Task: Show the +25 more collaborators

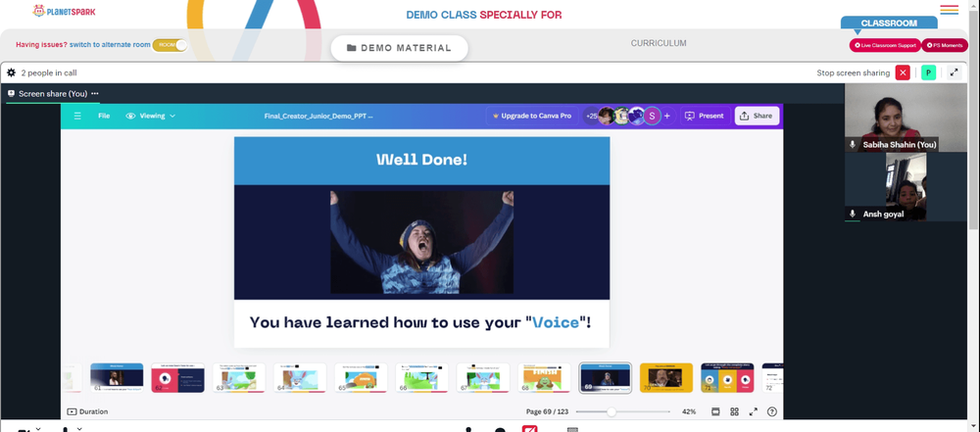Action: [591, 116]
